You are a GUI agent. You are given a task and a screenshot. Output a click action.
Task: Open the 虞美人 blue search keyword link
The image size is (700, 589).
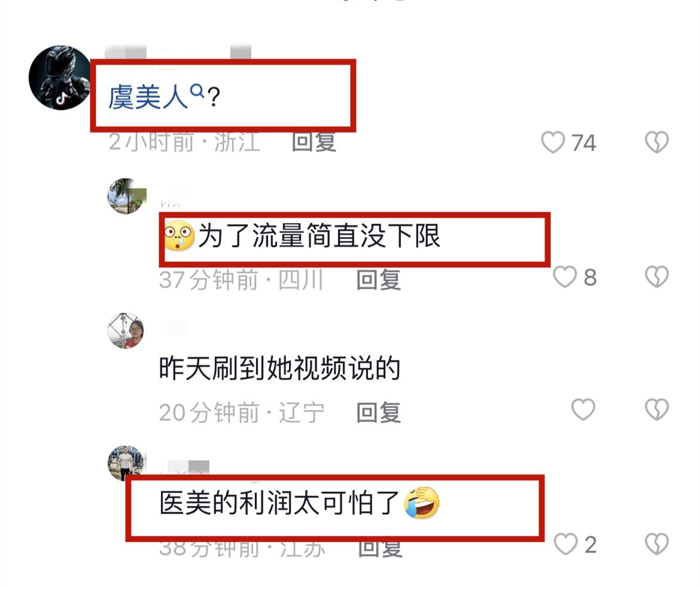pyautogui.click(x=148, y=97)
